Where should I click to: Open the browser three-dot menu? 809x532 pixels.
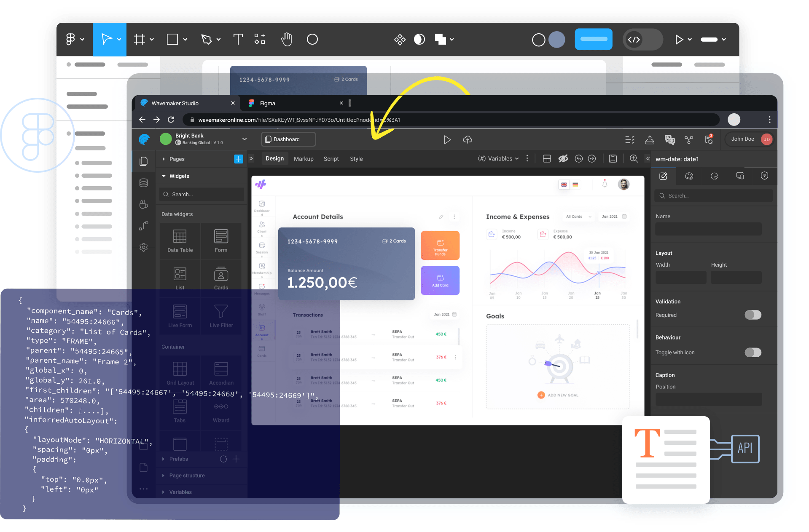[769, 120]
